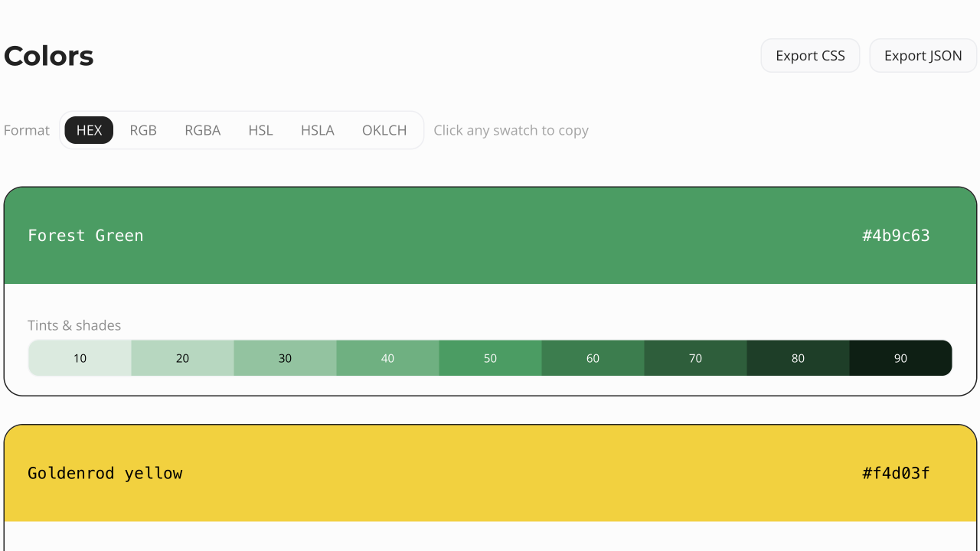
Task: Select Forest Green shade 30
Action: click(286, 358)
